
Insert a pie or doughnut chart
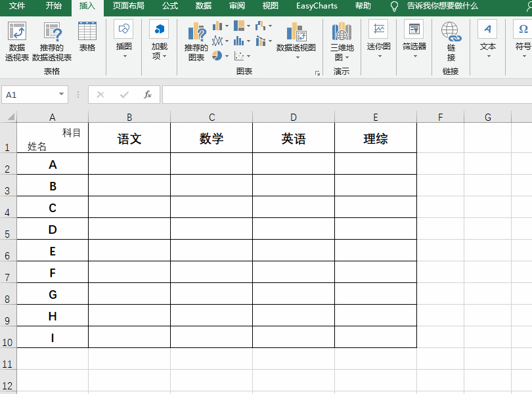[217, 56]
